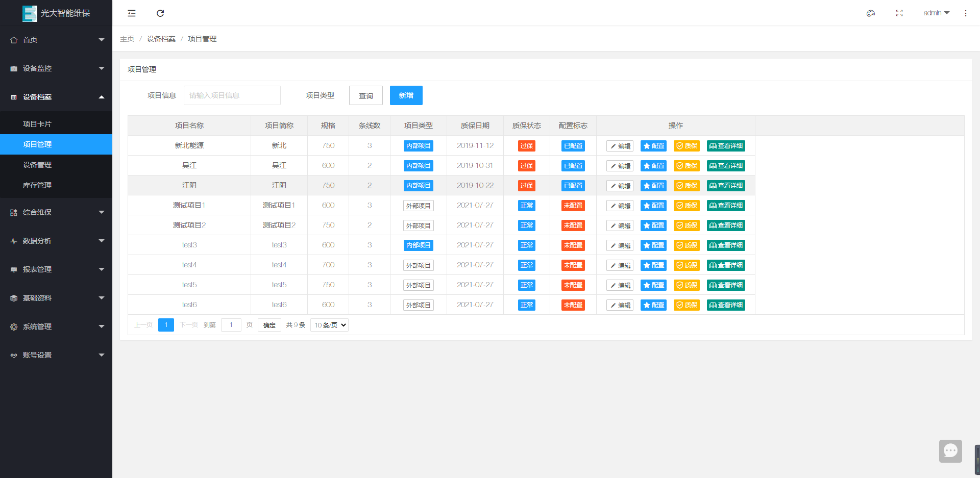This screenshot has width=980, height=478.
Task: Click 质保 for the 新北能源 row
Action: pyautogui.click(x=687, y=146)
